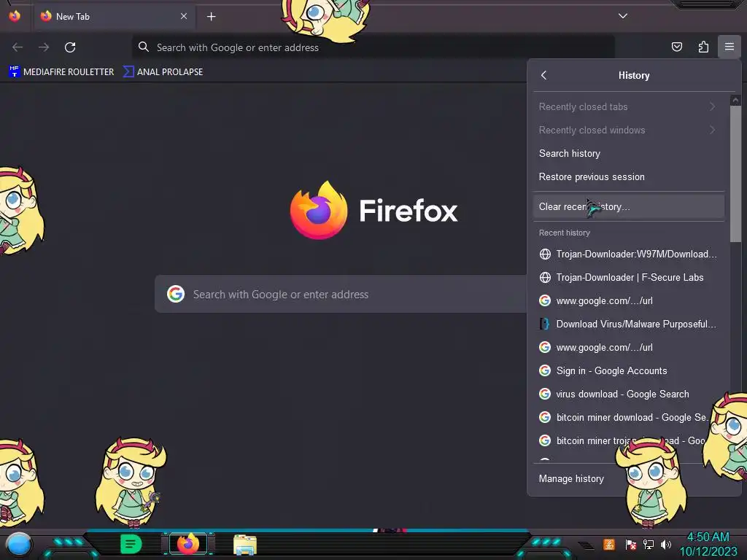The width and height of the screenshot is (747, 560).
Task: Expand Recently closed windows submenu
Action: [628, 130]
